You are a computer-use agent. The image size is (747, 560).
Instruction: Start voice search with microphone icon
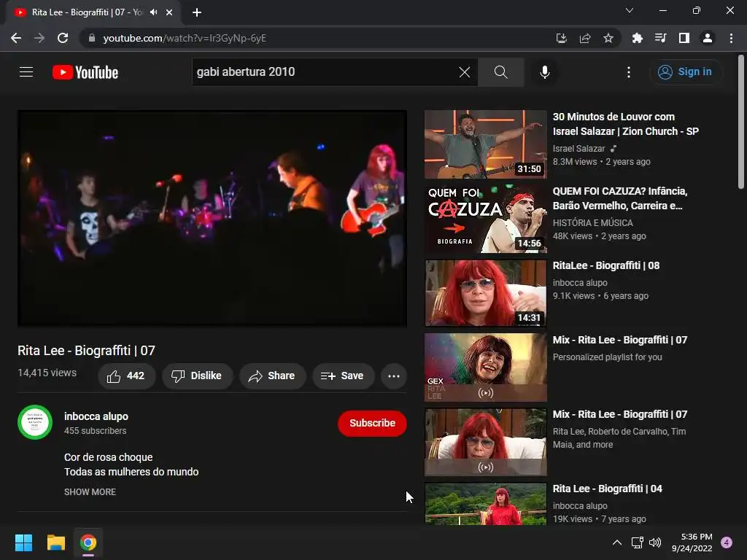click(x=544, y=72)
